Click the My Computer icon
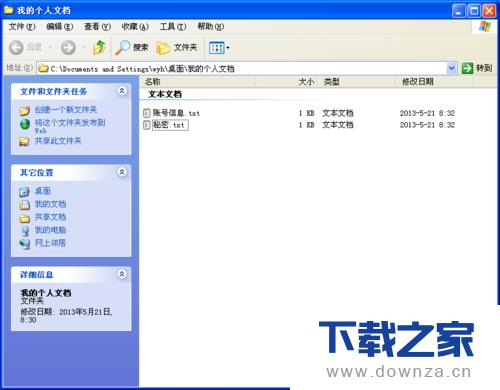Image resolution: width=500 pixels, height=390 pixels. 25,231
